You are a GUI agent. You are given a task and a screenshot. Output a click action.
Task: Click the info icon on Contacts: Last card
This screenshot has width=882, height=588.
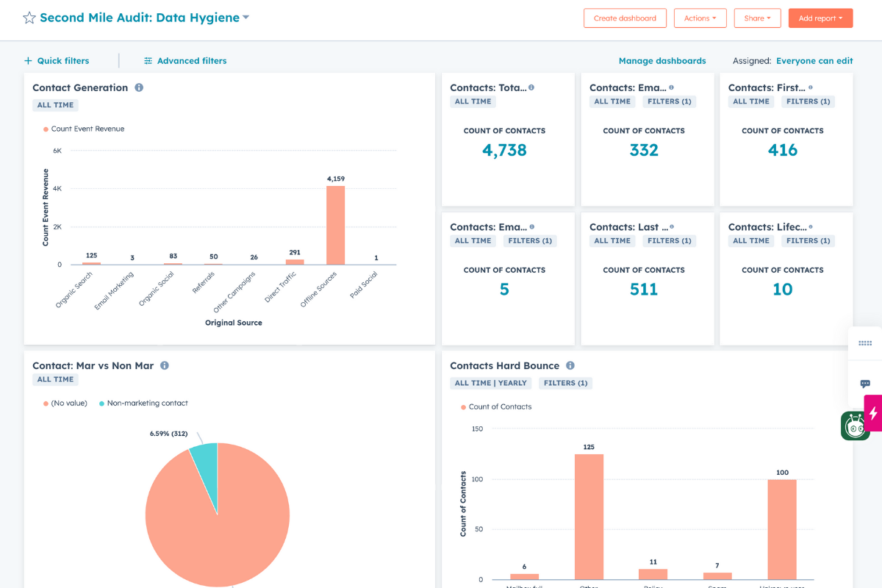(672, 227)
